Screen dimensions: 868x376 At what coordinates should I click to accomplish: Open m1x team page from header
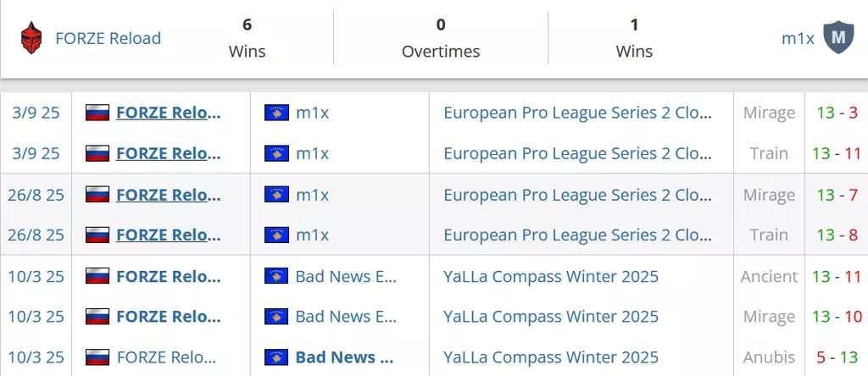(x=798, y=38)
